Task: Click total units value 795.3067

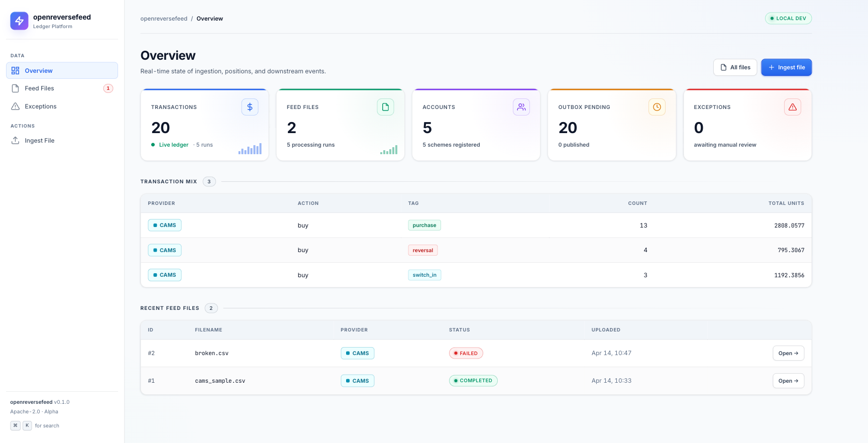Action: click(x=791, y=250)
